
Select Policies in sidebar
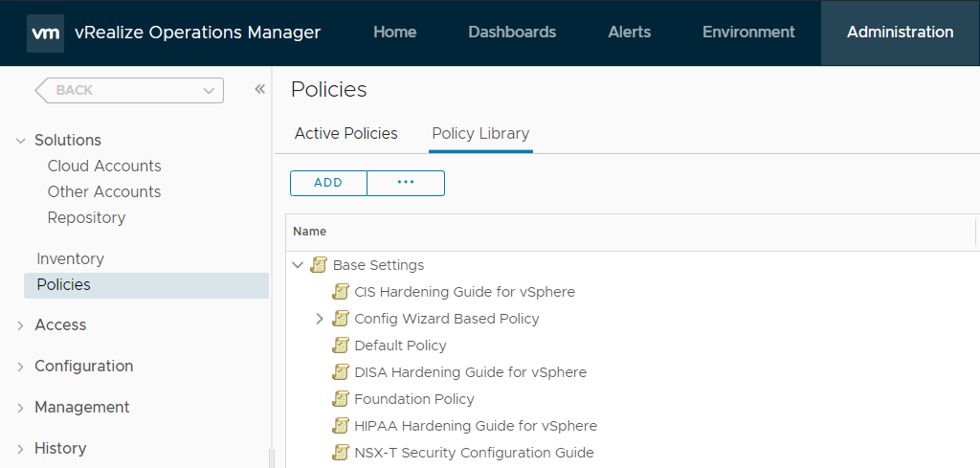point(146,285)
